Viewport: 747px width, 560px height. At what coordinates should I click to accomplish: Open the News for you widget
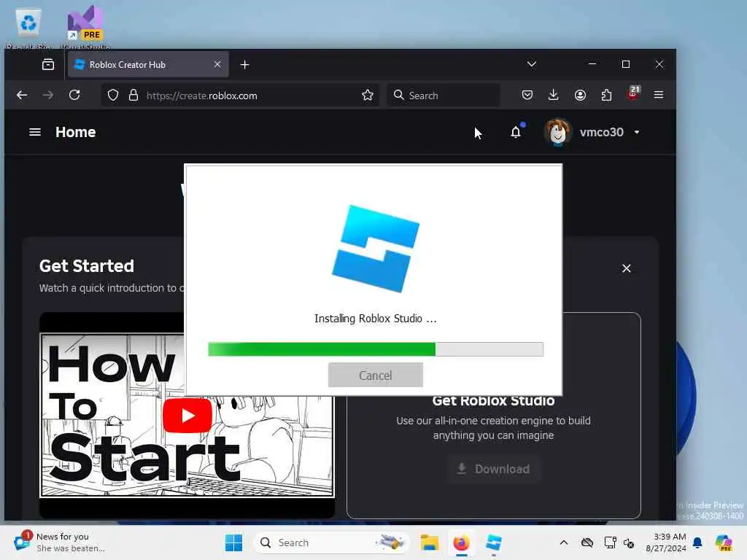click(60, 542)
